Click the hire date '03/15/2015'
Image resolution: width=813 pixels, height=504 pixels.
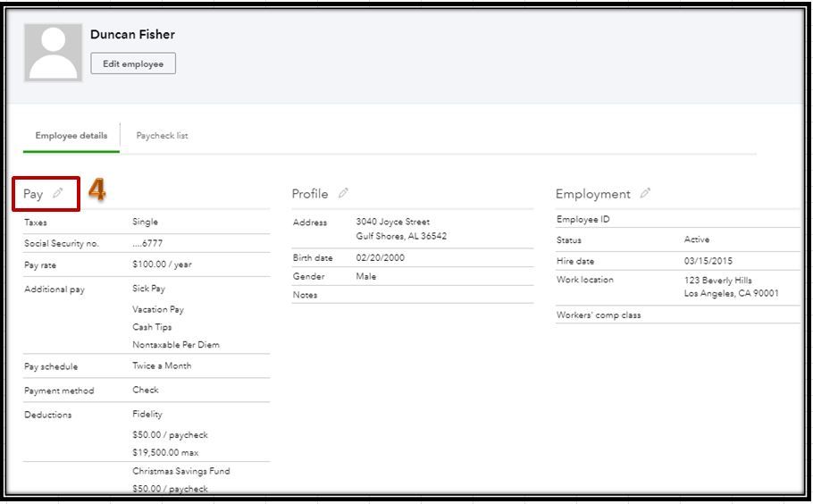click(x=708, y=261)
